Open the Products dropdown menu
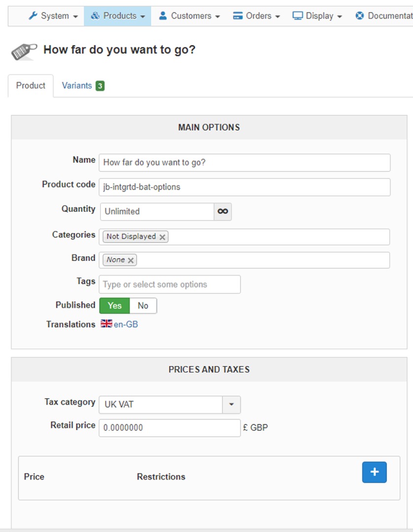413x532 pixels. [118, 16]
